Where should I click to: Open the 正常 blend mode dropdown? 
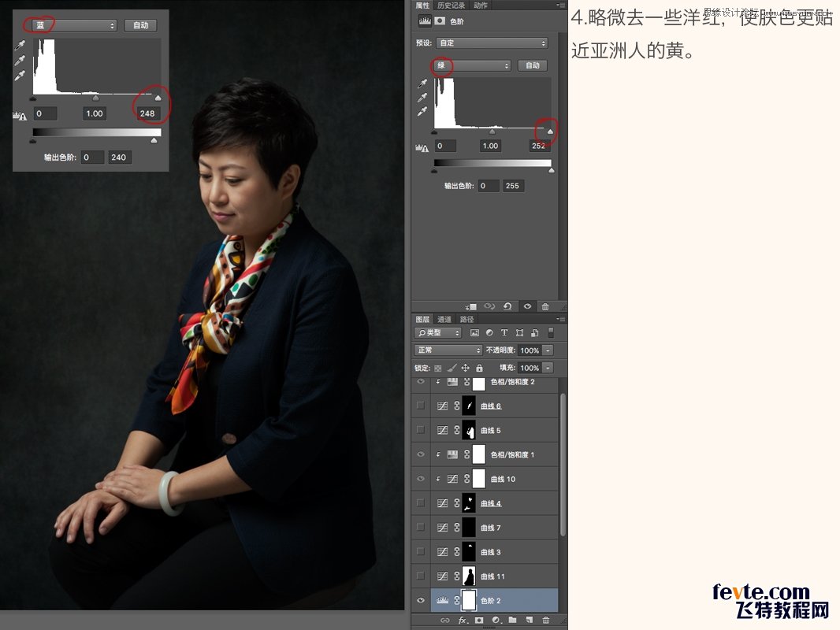pyautogui.click(x=448, y=350)
